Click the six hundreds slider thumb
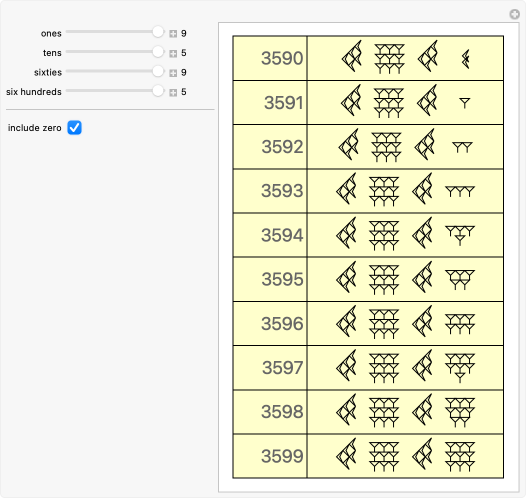 [158, 91]
